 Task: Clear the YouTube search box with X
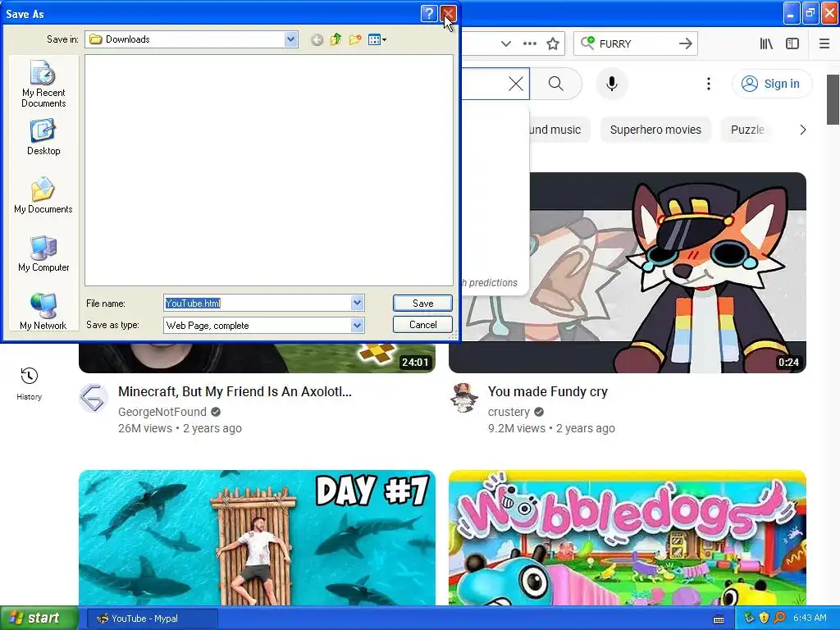click(516, 84)
